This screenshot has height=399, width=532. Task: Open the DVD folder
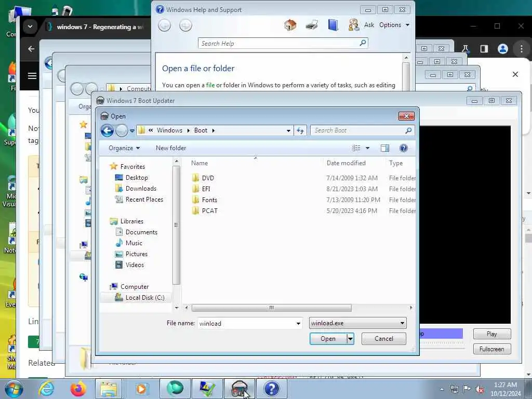pyautogui.click(x=208, y=178)
